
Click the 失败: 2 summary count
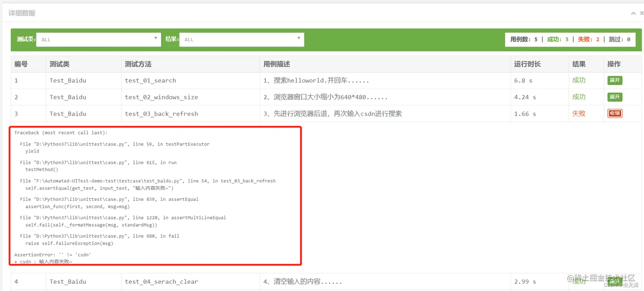point(589,40)
